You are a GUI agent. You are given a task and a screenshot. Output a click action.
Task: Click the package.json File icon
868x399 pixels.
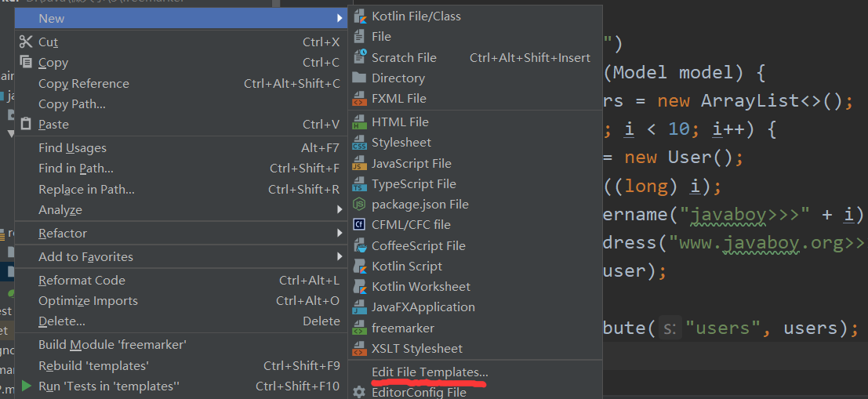point(359,205)
